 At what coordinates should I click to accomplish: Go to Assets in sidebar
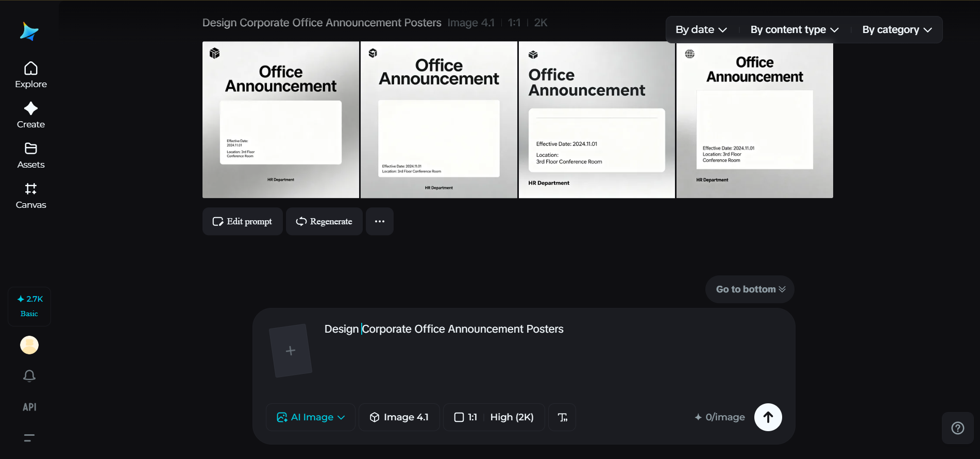(x=31, y=156)
